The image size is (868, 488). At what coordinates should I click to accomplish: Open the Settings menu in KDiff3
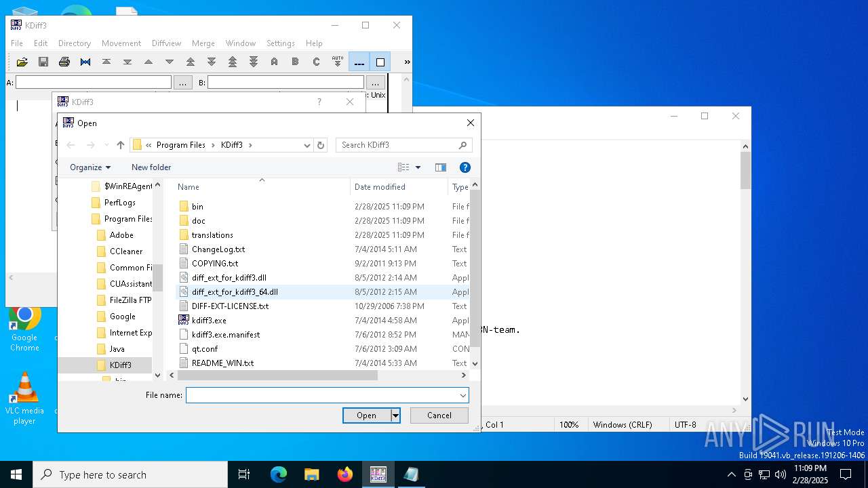[281, 43]
